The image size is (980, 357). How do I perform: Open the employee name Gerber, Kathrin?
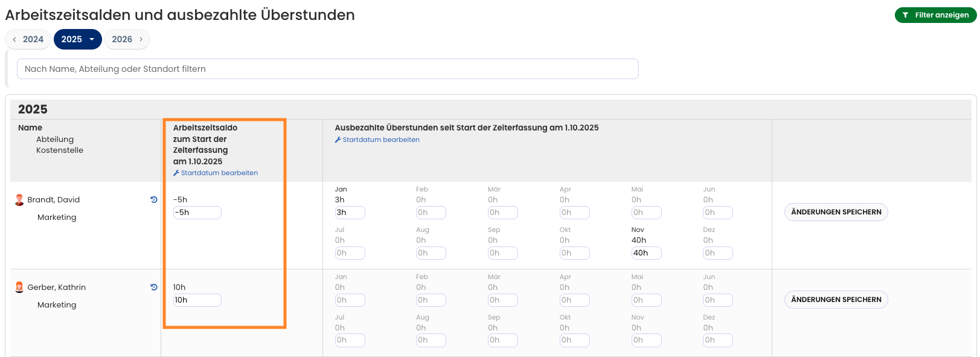[57, 288]
